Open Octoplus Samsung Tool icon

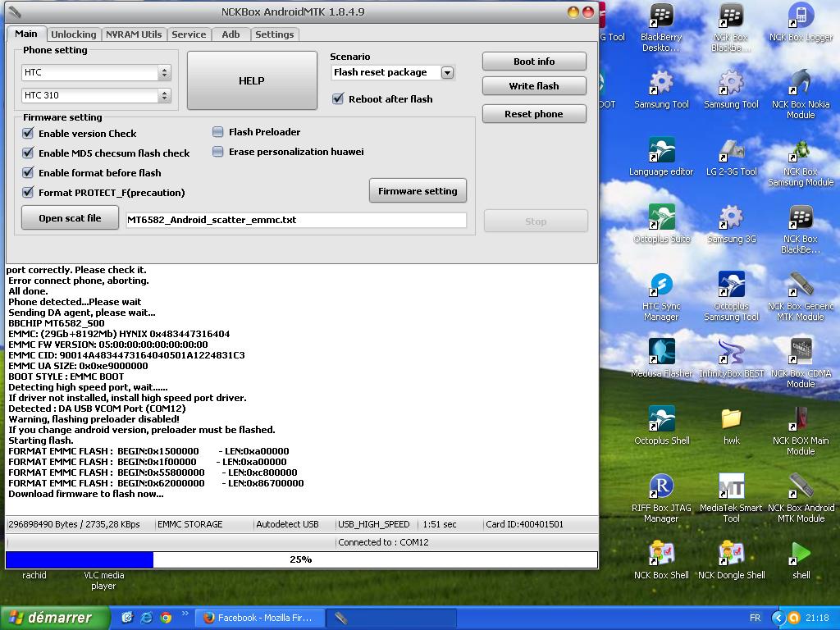click(731, 297)
